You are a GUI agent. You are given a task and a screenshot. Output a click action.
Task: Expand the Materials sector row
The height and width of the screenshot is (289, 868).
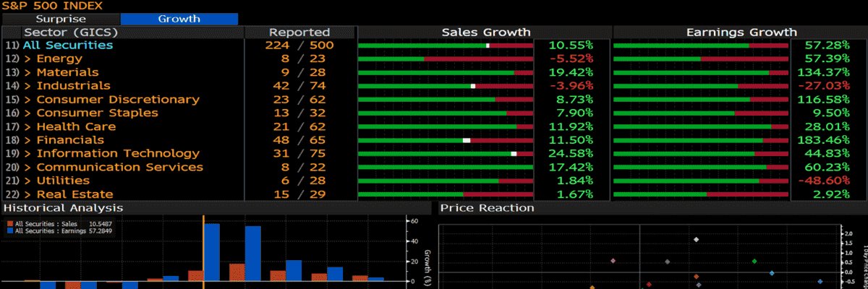[61, 72]
